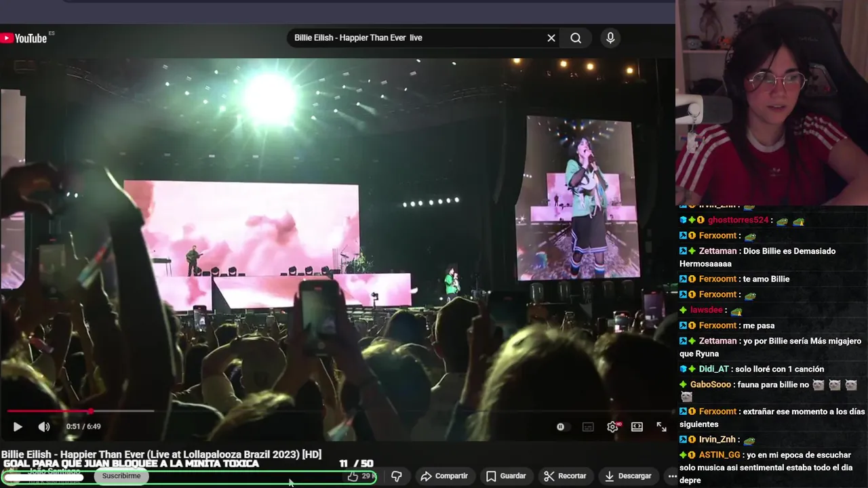Click Compartir to share the video
This screenshot has width=868, height=488.
coord(444,476)
